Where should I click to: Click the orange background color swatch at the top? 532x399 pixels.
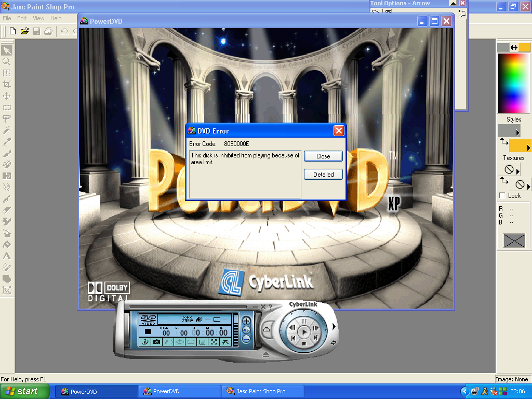click(524, 47)
